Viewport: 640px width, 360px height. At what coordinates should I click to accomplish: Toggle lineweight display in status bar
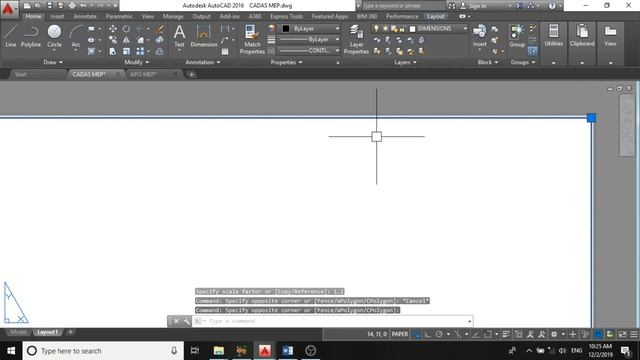[506, 334]
